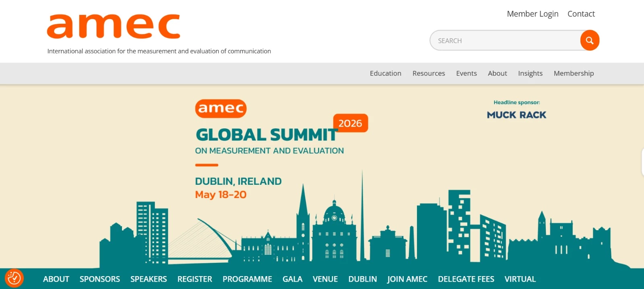
Task: Open the Contact link
Action: pos(581,14)
